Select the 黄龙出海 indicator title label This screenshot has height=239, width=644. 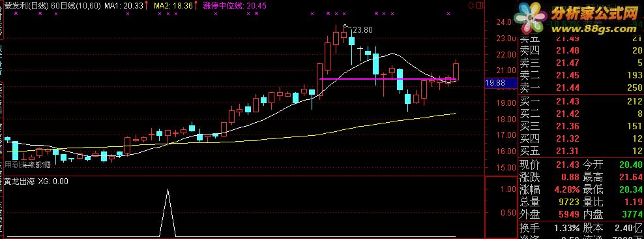click(x=19, y=181)
